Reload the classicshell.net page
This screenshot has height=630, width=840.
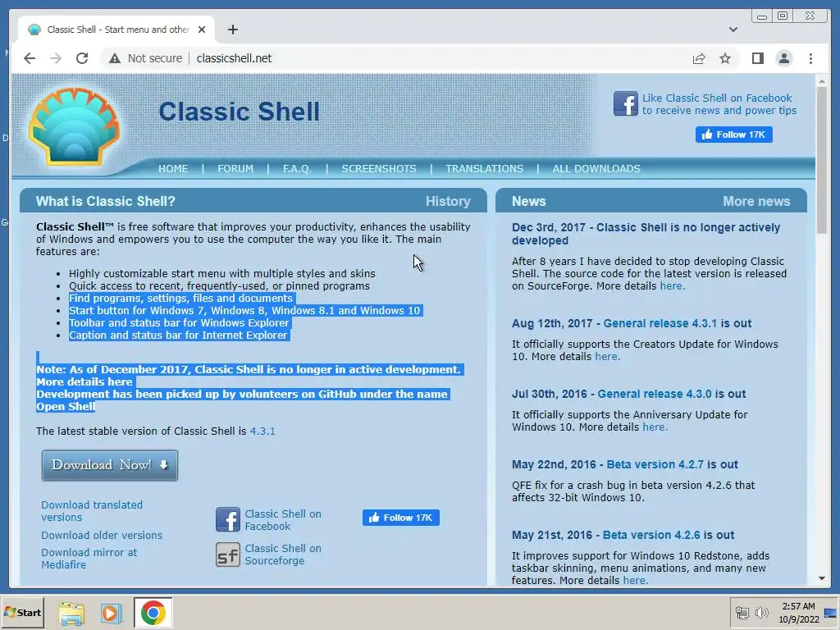click(x=82, y=58)
